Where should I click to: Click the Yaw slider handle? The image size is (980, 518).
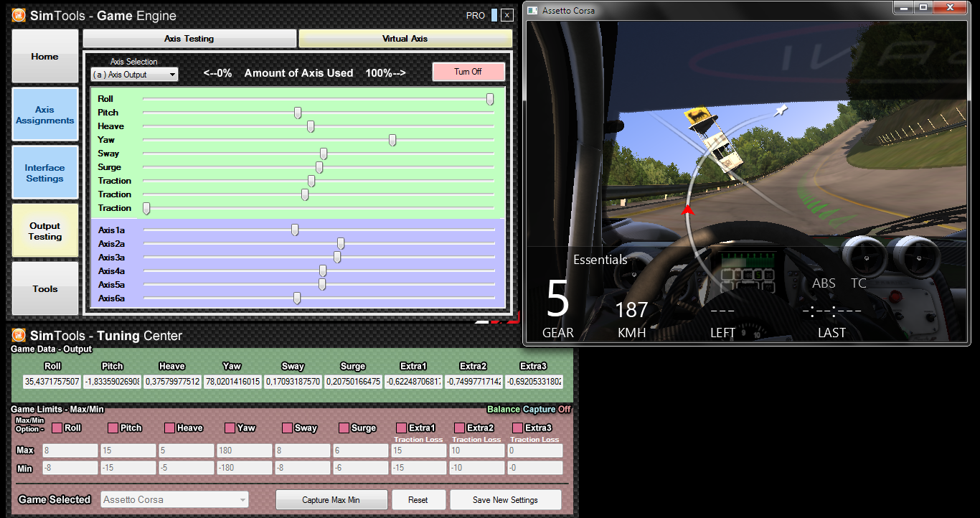pos(392,140)
